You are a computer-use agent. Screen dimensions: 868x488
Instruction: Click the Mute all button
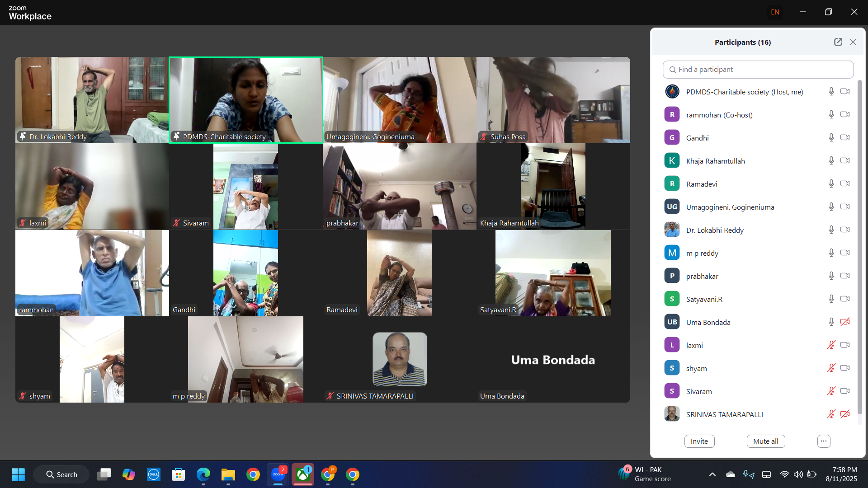coord(766,441)
